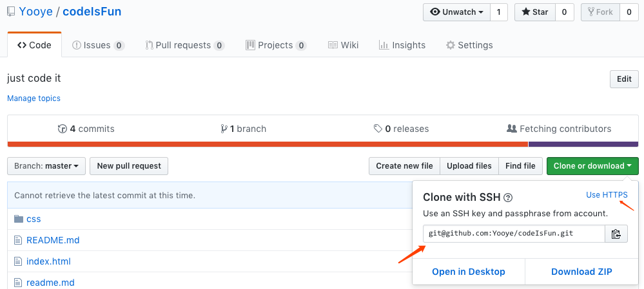Click the README.md file icon

[x=18, y=240]
